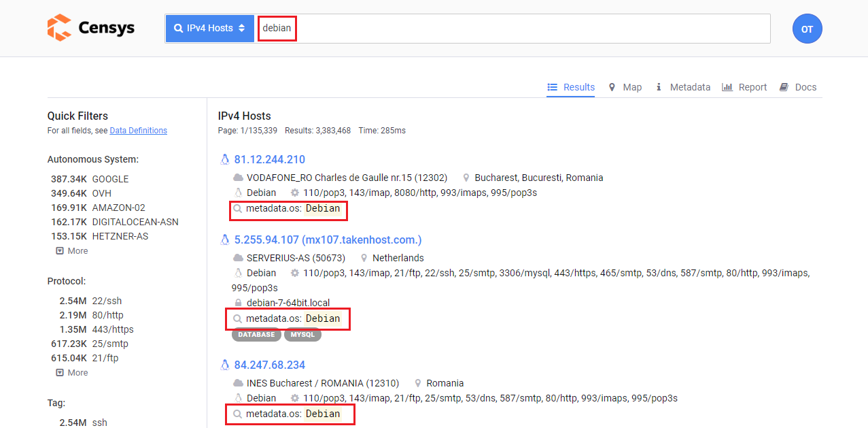868x428 pixels.
Task: Click the cloud icon next to SERVERIUS-AS
Action: [238, 258]
